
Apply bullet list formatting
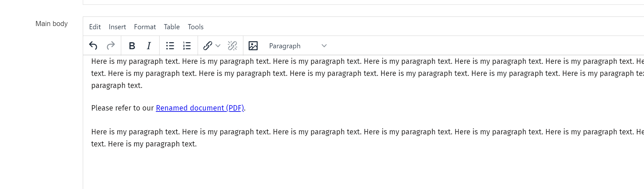coord(170,46)
